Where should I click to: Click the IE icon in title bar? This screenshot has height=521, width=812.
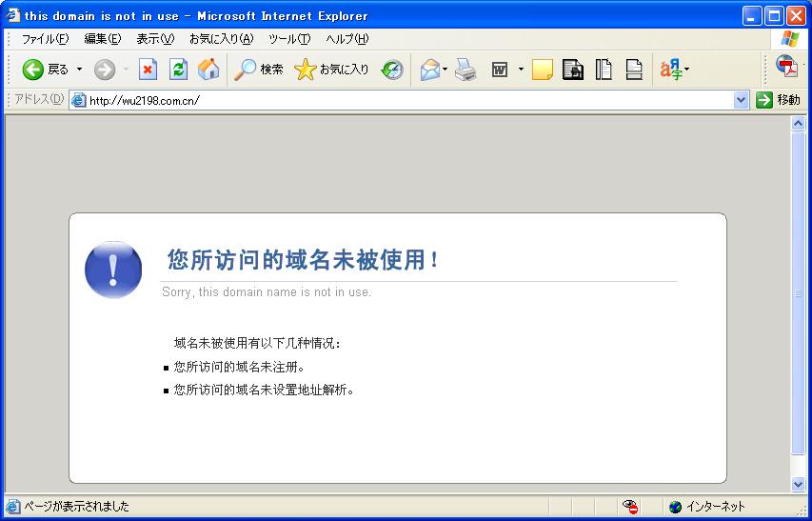pos(13,15)
